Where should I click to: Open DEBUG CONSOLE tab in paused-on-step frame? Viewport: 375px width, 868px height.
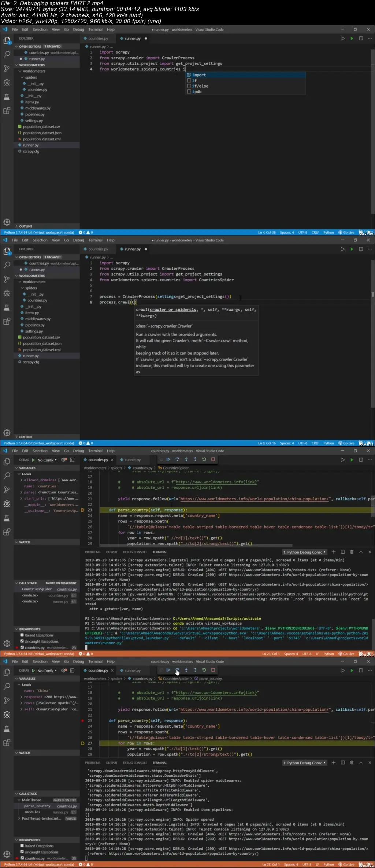point(135,763)
